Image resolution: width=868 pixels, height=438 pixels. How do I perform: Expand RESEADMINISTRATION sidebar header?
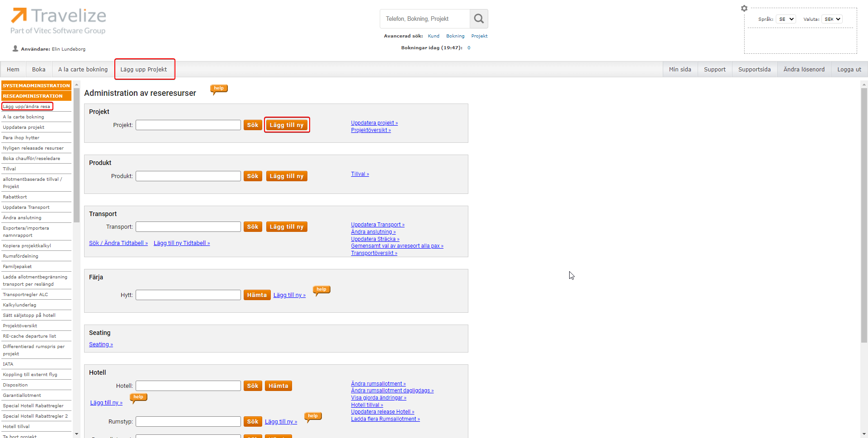(x=36, y=96)
